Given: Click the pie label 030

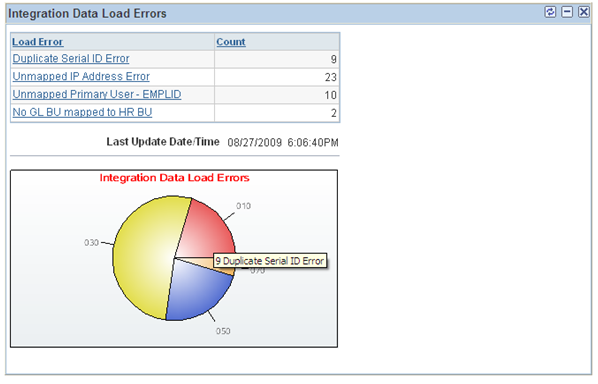Looking at the screenshot, I should click(92, 243).
